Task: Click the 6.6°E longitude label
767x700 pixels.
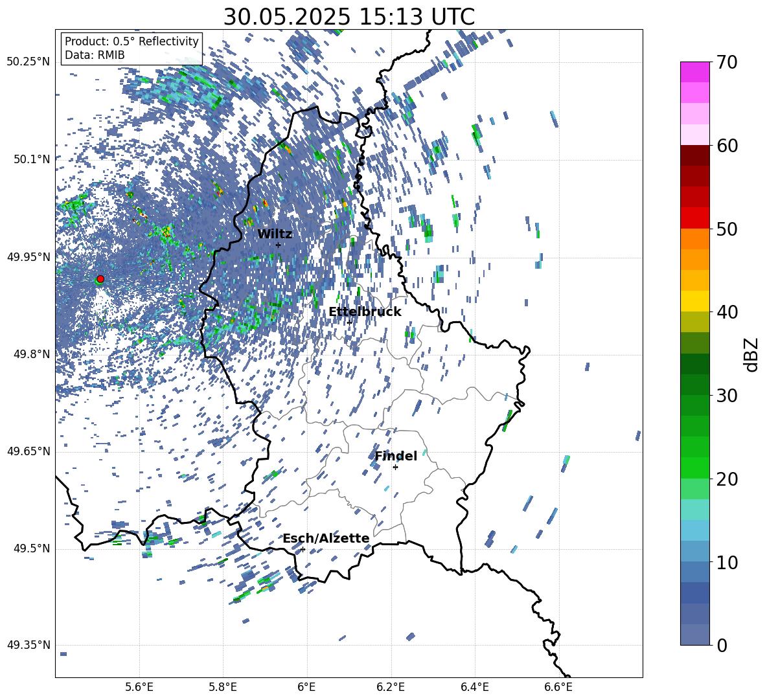Action: (558, 687)
